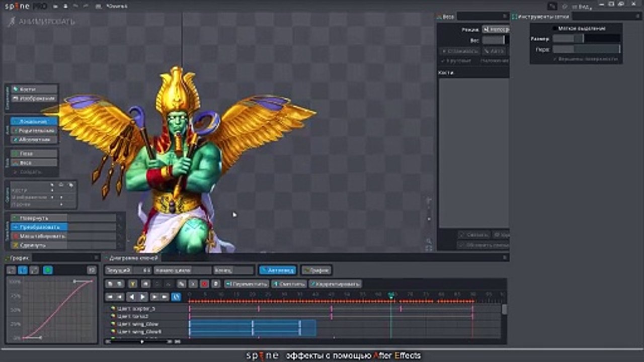The image size is (644, 362).
Task: Select the Повернуть (Rotate) transform tool
Action: point(63,218)
